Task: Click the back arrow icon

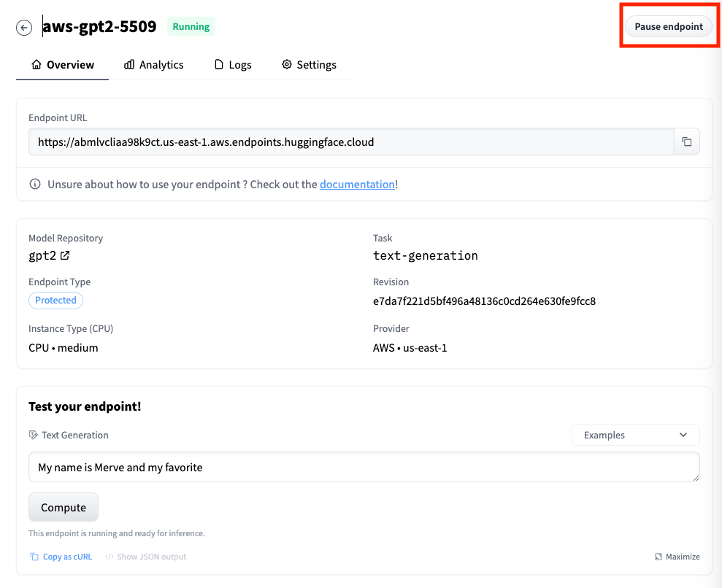Action: coord(24,28)
